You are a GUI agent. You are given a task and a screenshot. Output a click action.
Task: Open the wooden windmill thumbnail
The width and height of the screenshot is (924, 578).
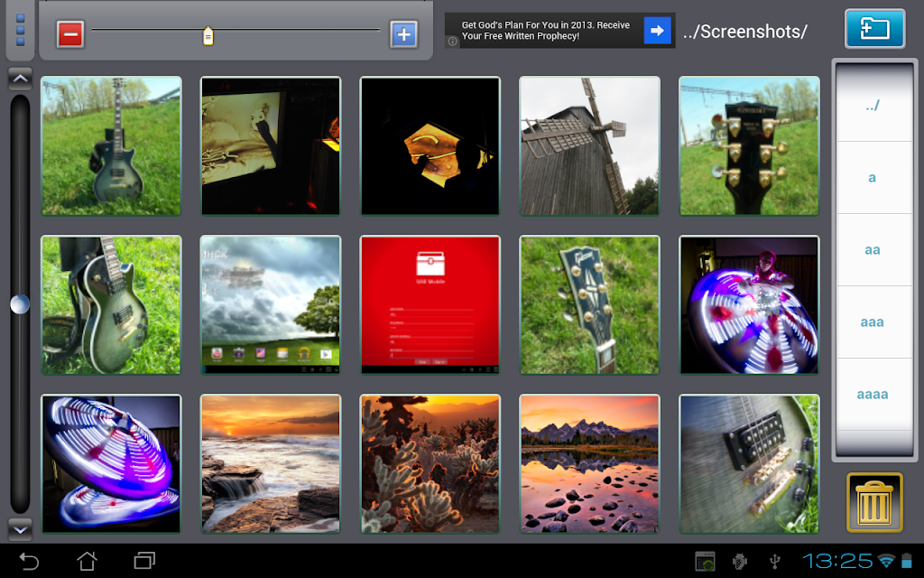[x=590, y=145]
